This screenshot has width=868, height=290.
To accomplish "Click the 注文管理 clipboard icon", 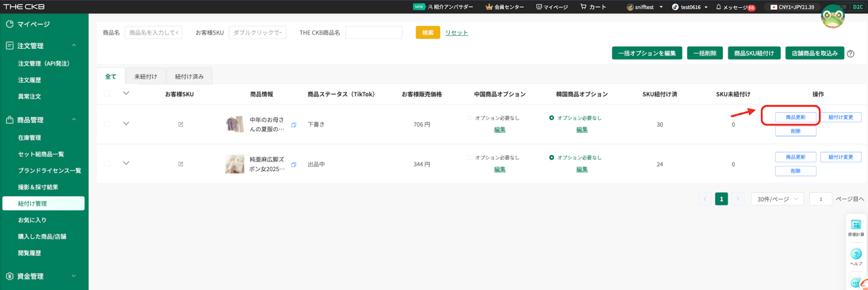I will coord(9,46).
